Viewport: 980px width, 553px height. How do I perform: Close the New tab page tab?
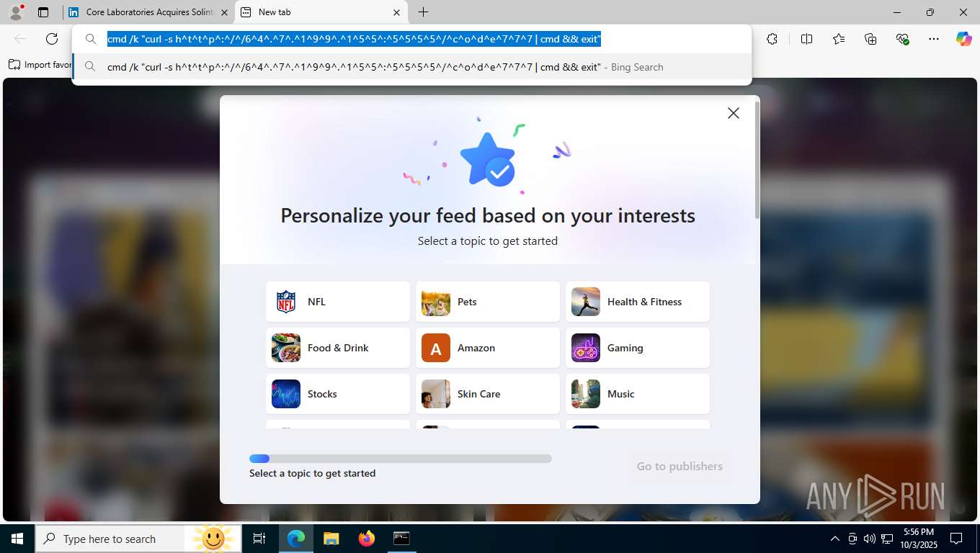tap(396, 12)
